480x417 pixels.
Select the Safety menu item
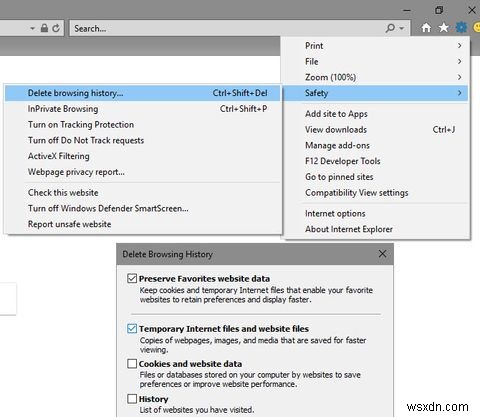click(x=376, y=93)
